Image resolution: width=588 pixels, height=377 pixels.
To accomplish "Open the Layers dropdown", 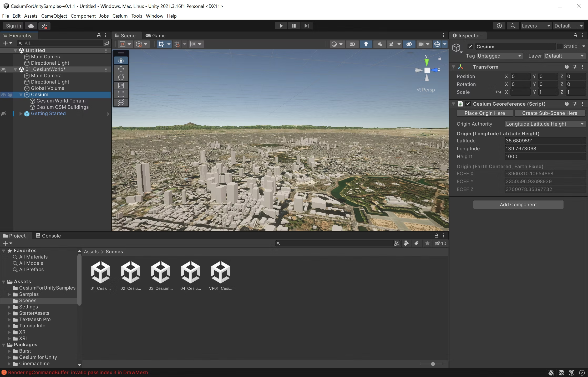I will tap(536, 26).
